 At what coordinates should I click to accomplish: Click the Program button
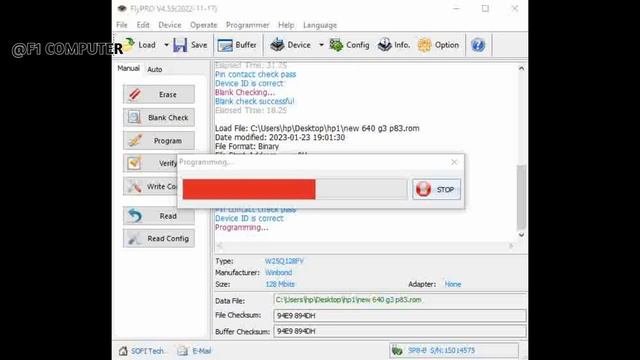159,141
